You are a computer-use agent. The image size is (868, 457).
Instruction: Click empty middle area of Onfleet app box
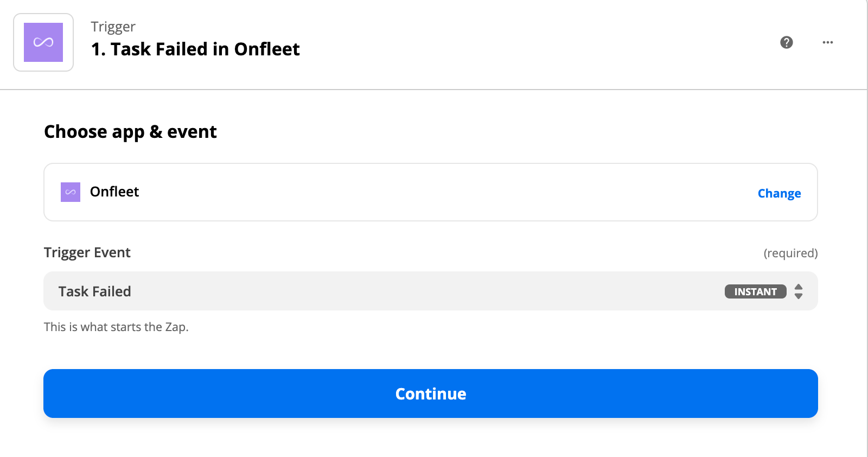pyautogui.click(x=434, y=192)
